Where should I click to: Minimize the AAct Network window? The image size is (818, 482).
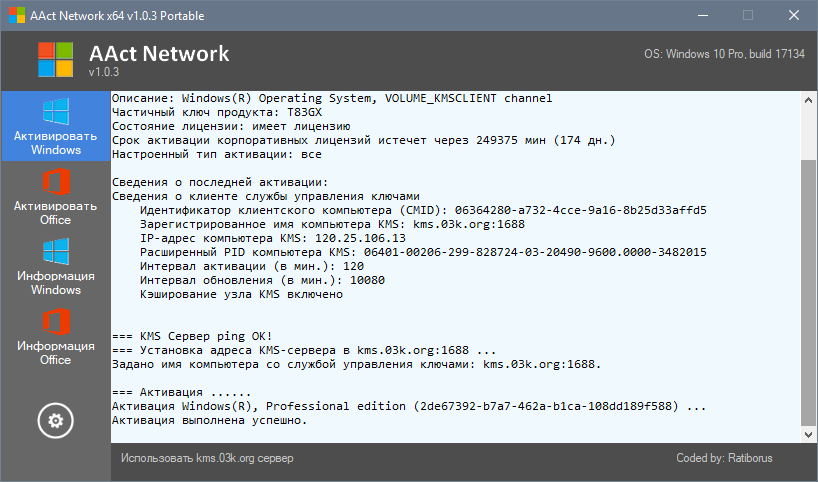point(703,15)
